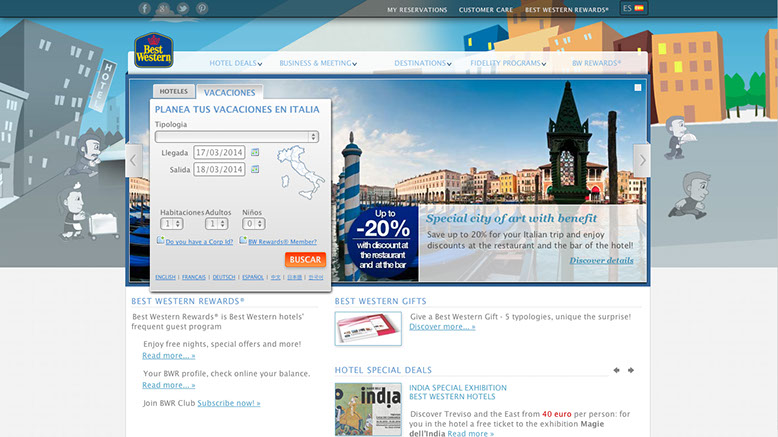Click the Buscar search button
Image resolution: width=778 pixels, height=437 pixels.
[x=305, y=259]
